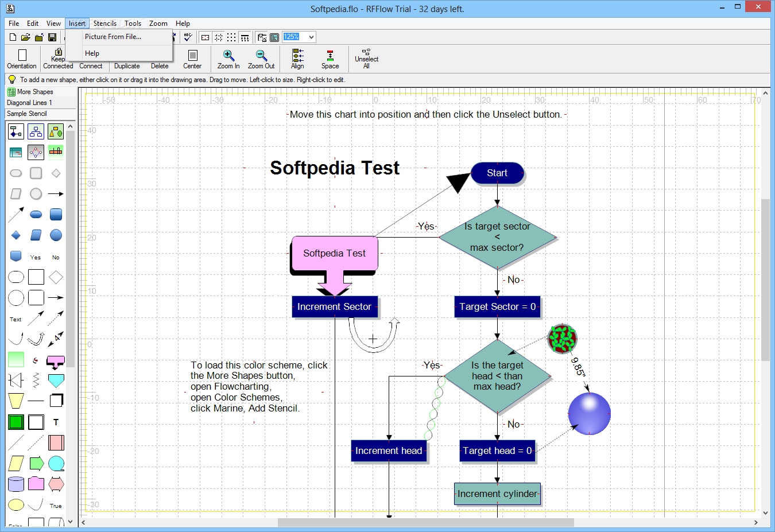Toggle the snap-to-grid crosshair button
The width and height of the screenshot is (775, 532).
click(218, 37)
